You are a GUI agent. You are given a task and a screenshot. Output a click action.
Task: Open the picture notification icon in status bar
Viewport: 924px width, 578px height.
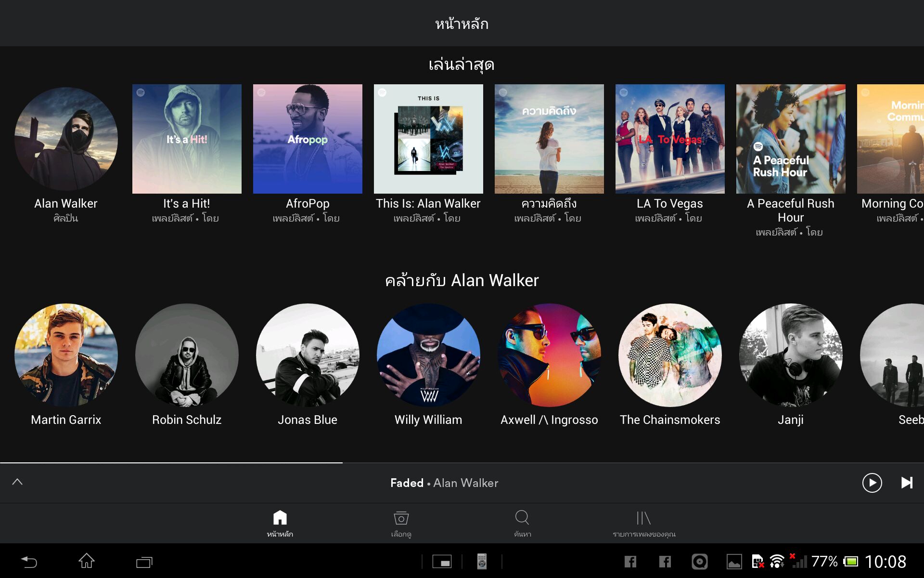click(734, 562)
